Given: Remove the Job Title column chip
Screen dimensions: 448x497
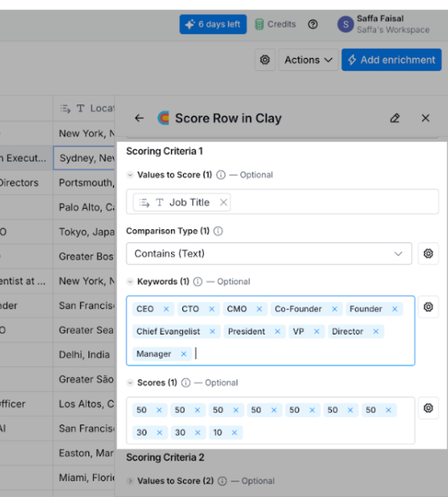Looking at the screenshot, I should point(224,202).
